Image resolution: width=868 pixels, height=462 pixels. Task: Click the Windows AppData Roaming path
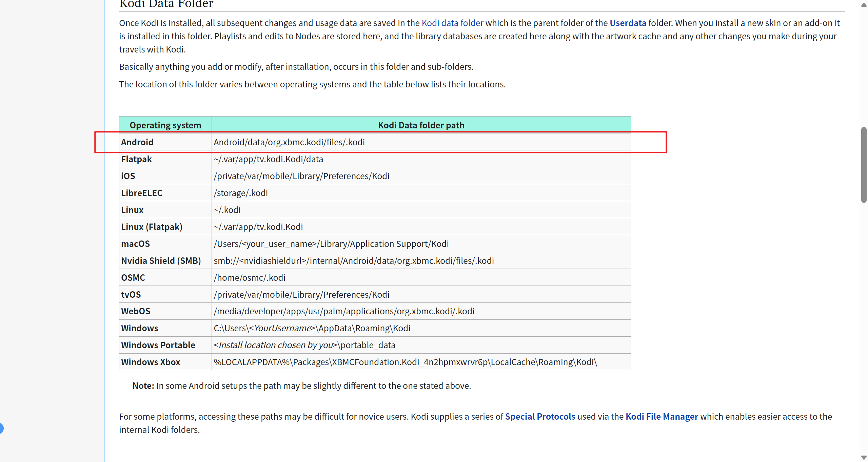click(x=312, y=328)
